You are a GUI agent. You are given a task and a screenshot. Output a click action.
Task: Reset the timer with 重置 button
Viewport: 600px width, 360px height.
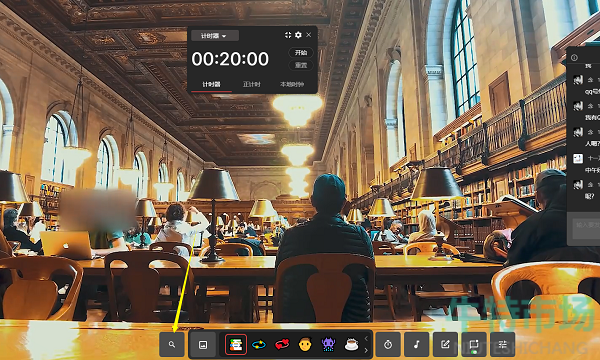[x=301, y=65]
